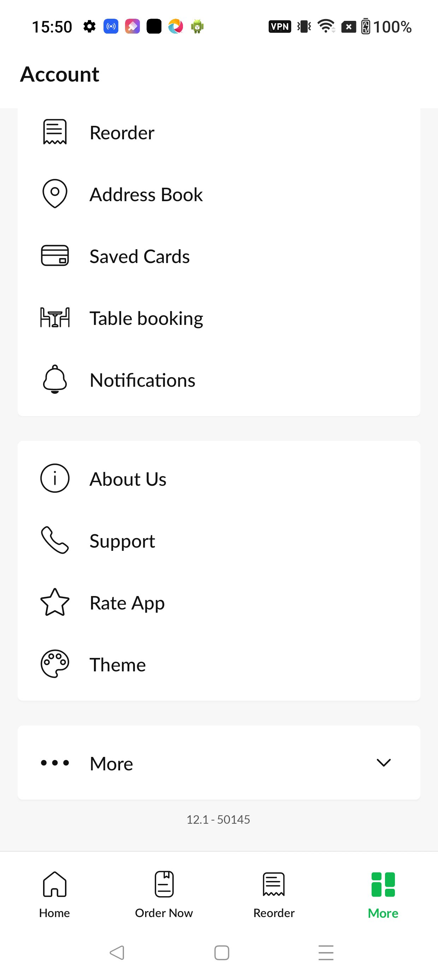The image size is (438, 980).
Task: Tap the three dots beside More
Action: [x=55, y=762]
